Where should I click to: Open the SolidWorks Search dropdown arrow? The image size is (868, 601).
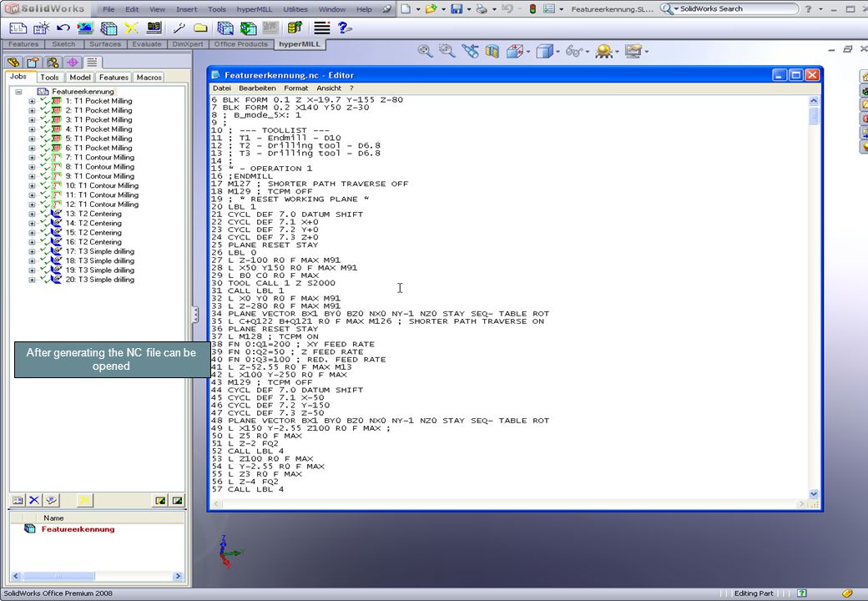[x=676, y=9]
